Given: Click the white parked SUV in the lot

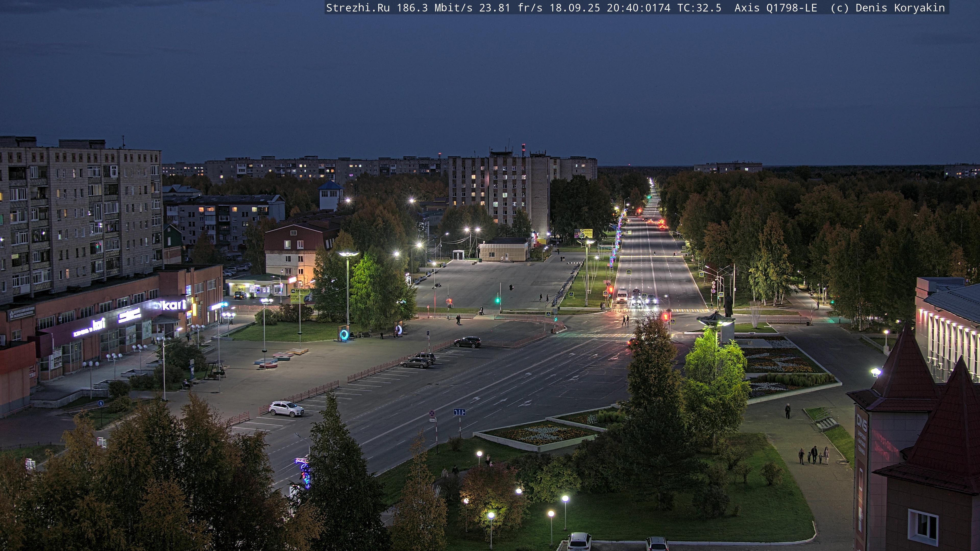Looking at the screenshot, I should pos(286,409).
